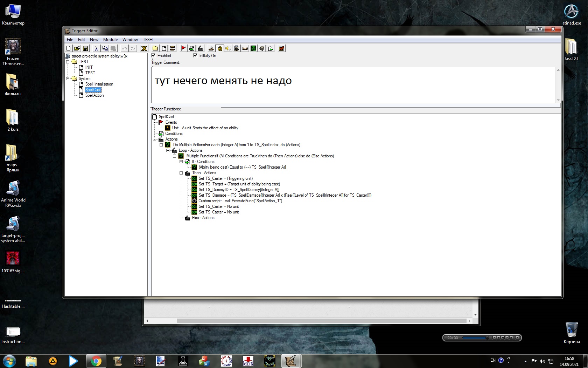588x368 pixels.
Task: Open Google Chrome from the taskbar
Action: 96,361
